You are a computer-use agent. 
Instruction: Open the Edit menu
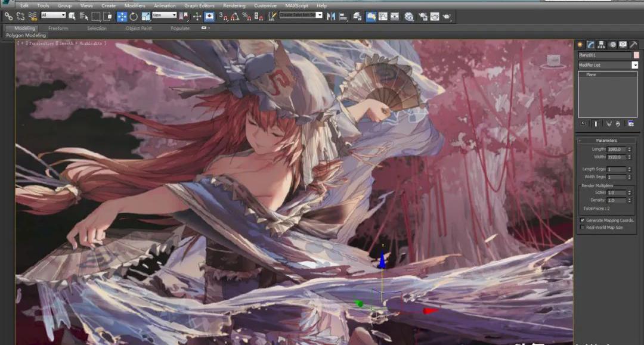[24, 6]
